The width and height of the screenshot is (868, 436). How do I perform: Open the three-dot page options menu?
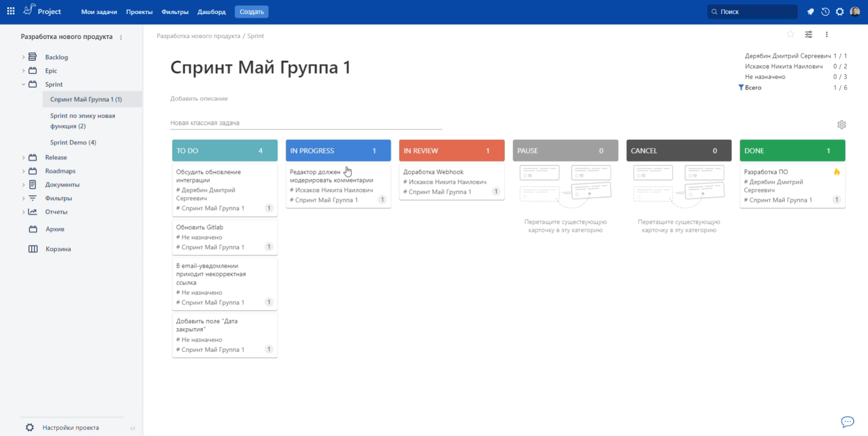coord(827,34)
